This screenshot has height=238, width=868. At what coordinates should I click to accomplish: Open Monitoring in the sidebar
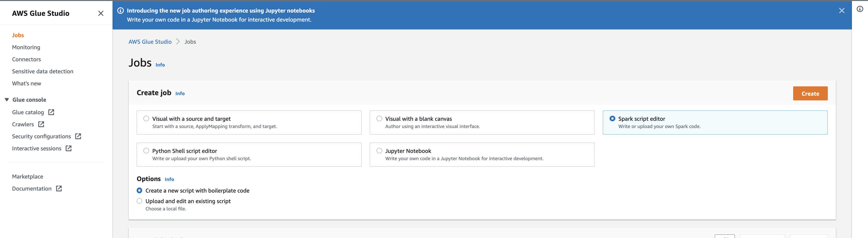[x=26, y=47]
